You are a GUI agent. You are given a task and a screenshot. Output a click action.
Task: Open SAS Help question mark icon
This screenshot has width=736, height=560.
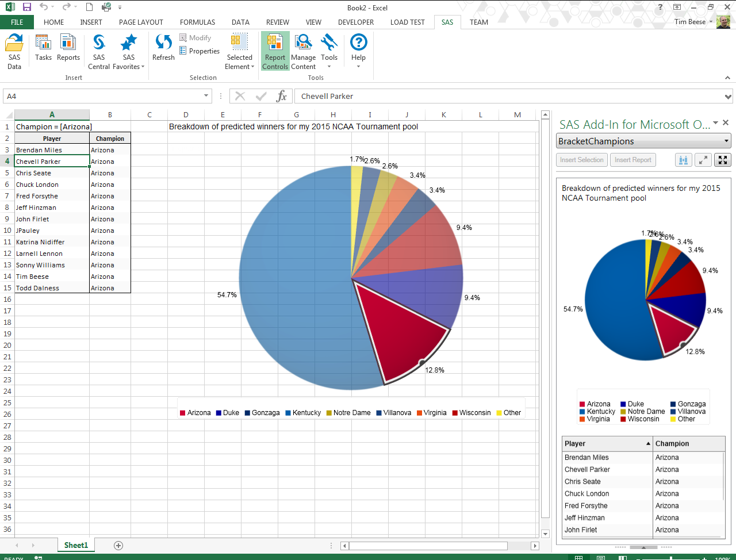(358, 42)
